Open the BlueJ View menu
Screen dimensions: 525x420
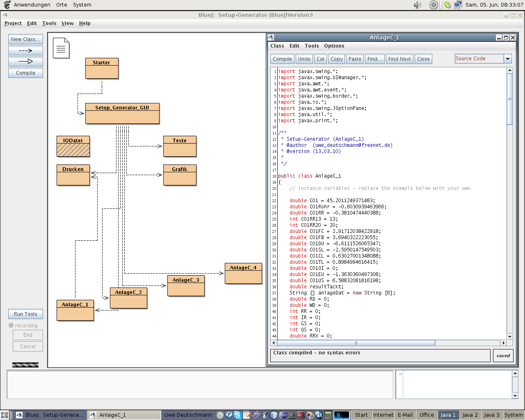(x=68, y=23)
